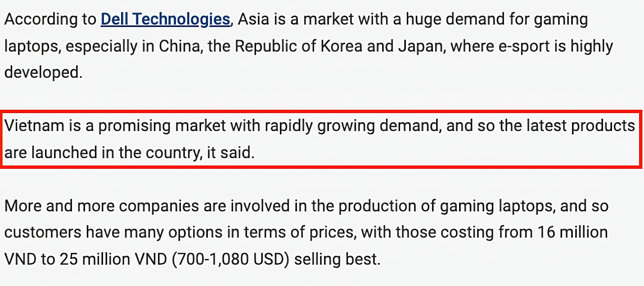644x286 pixels.
Task: Click the text "25 million VND"
Action: point(113,259)
